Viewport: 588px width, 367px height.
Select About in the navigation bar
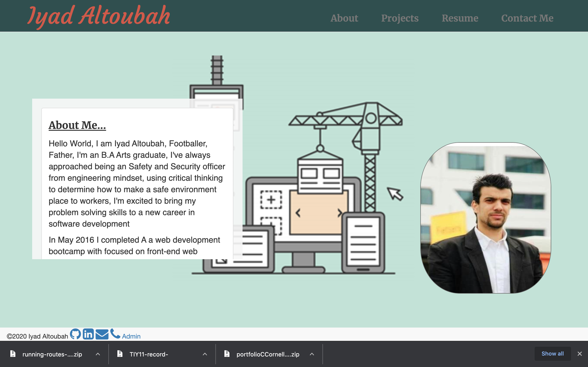344,18
